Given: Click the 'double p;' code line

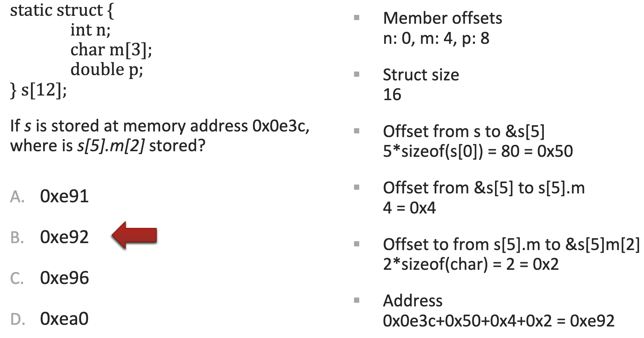Looking at the screenshot, I should (107, 70).
